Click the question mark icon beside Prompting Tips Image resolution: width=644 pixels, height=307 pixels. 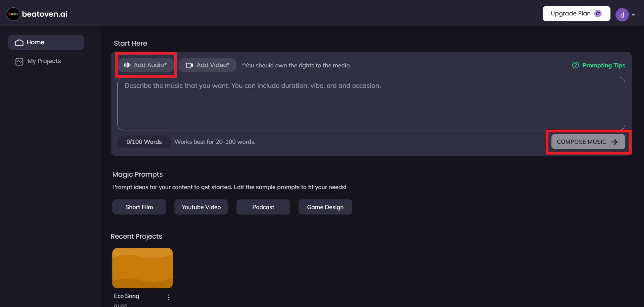coord(576,65)
